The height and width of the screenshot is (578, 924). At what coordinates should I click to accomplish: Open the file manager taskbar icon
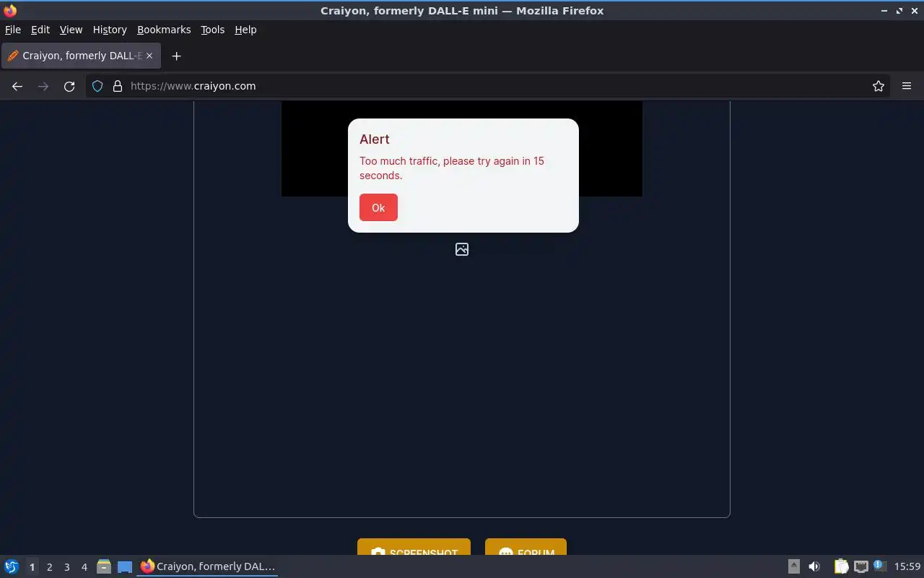click(x=104, y=566)
